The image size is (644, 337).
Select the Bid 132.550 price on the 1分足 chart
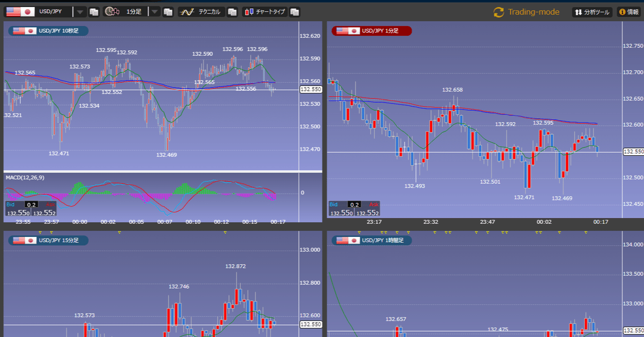(x=342, y=212)
